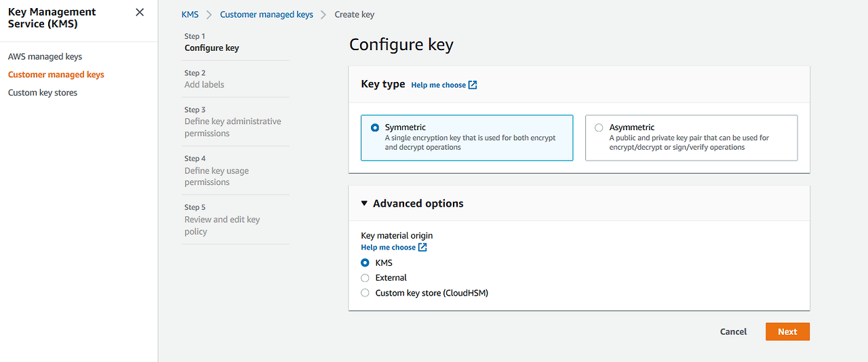Click Step 1 Configure key in wizard
This screenshot has width=868, height=362.
coord(212,48)
